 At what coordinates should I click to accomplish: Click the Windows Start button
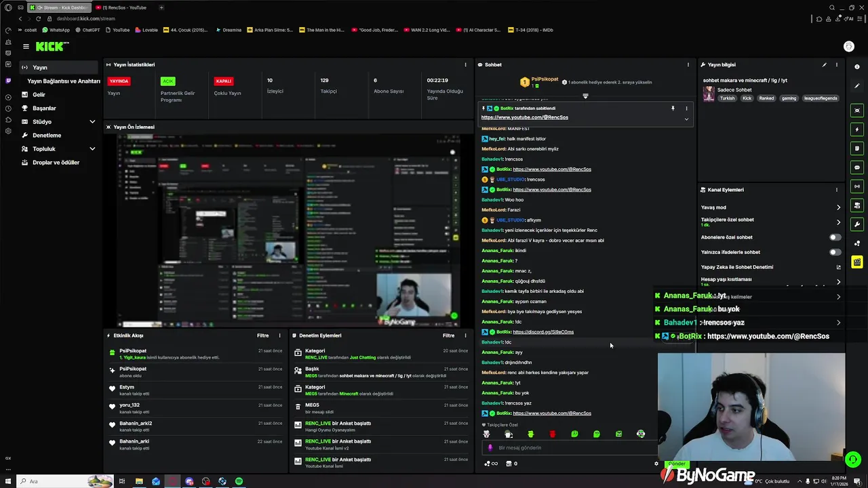[7, 481]
